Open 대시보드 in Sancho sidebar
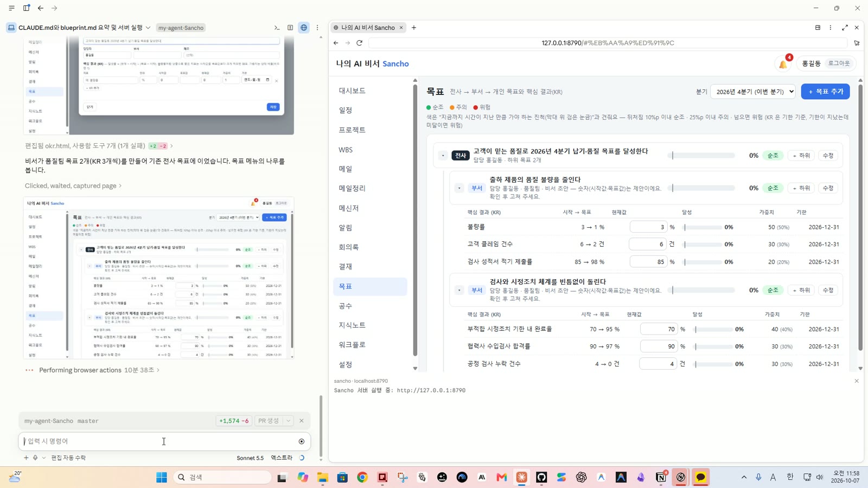This screenshot has height=488, width=868. 352,91
